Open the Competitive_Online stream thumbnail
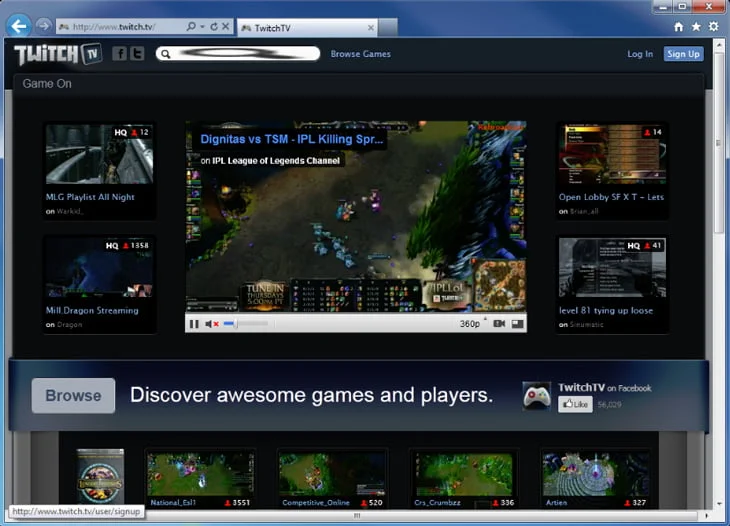 pyautogui.click(x=332, y=475)
